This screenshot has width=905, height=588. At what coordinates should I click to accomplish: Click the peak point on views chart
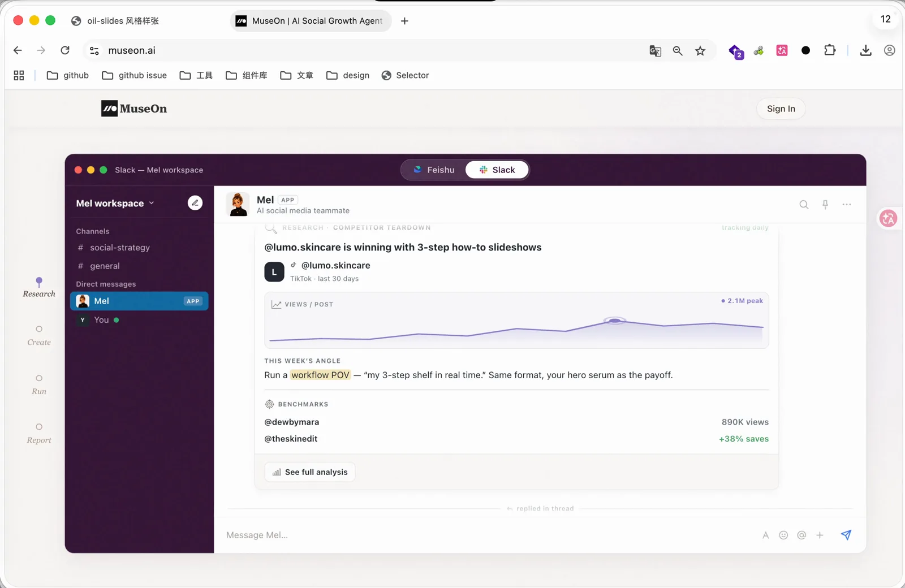(x=615, y=321)
